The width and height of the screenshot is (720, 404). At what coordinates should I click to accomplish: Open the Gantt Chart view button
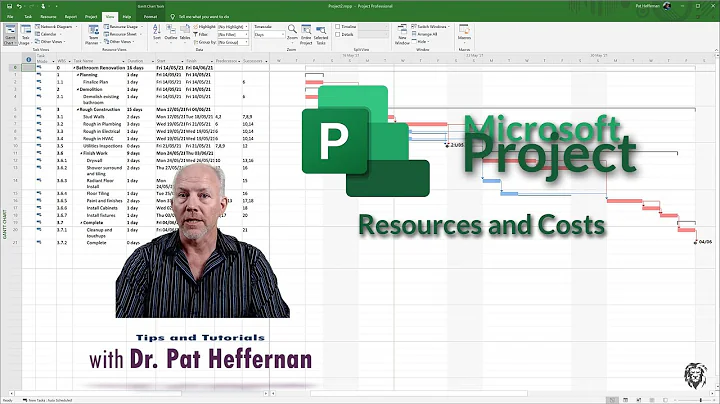pos(10,35)
